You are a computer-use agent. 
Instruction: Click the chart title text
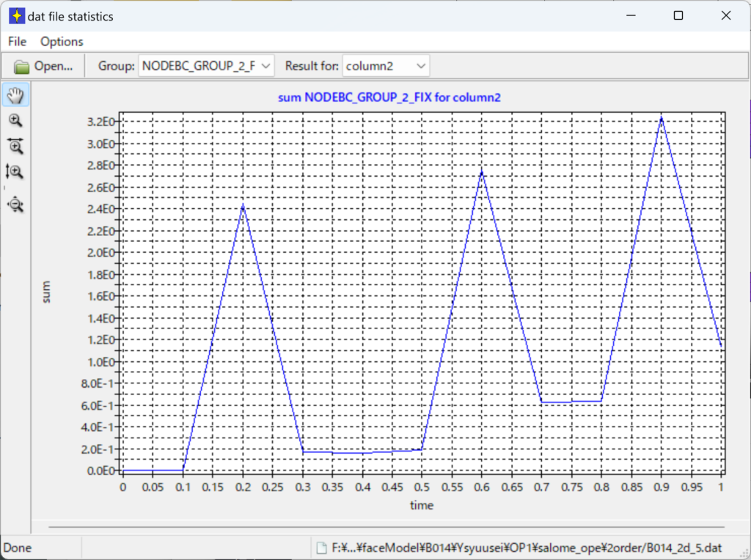point(389,97)
